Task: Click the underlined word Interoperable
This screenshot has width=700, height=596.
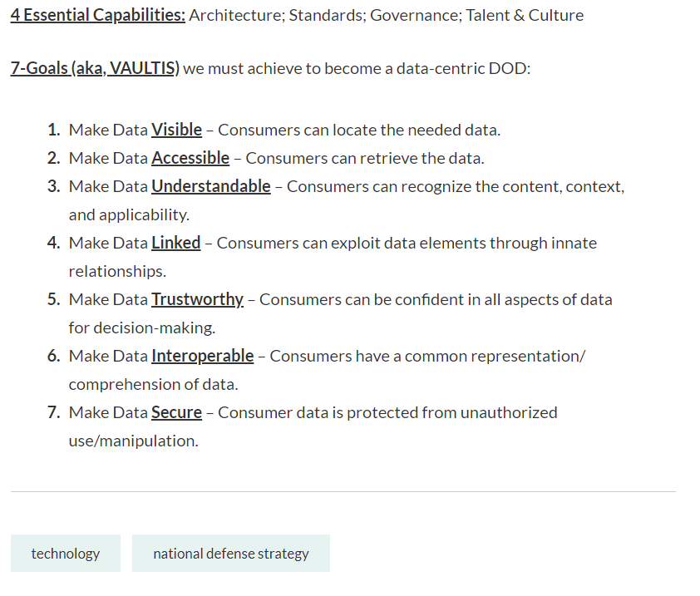Action: click(x=203, y=357)
